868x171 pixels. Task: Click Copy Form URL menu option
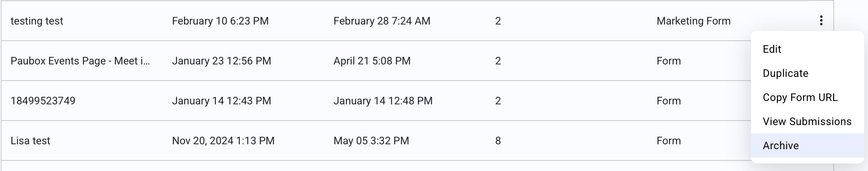[x=800, y=98]
